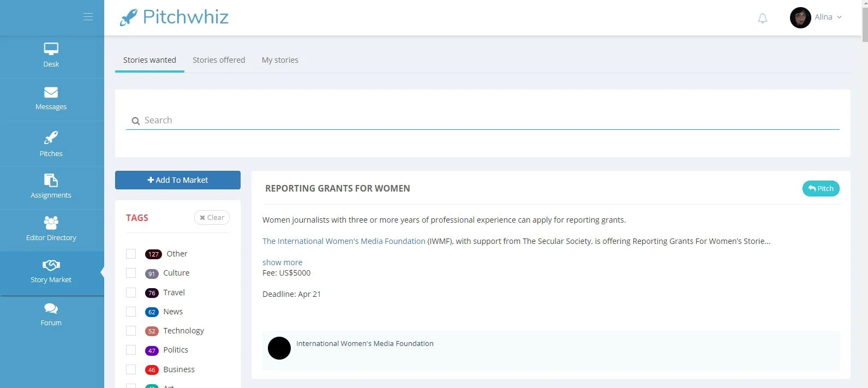This screenshot has width=868, height=388.
Task: Click show more link
Action: pyautogui.click(x=282, y=262)
